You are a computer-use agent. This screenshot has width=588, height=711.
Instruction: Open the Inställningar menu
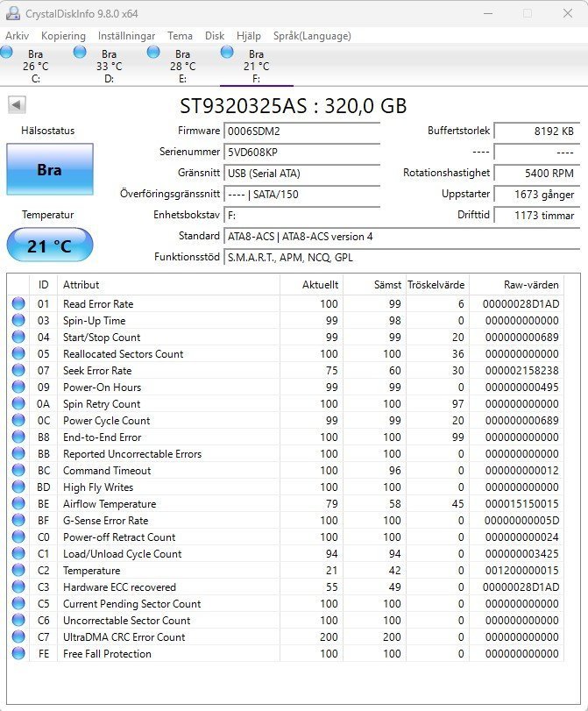coord(126,36)
